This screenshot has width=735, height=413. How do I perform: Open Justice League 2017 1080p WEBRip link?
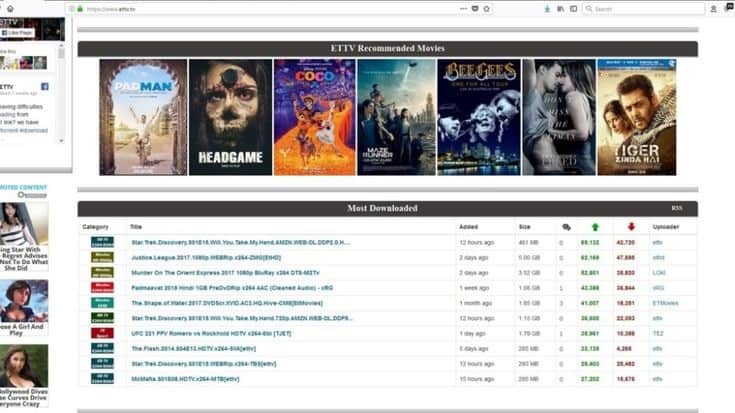(x=206, y=257)
